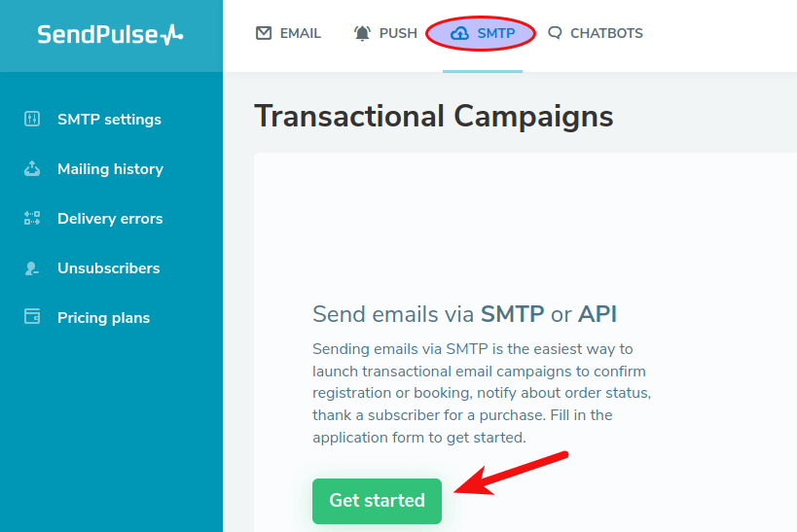Screen dimensions: 797x532
Task: Click the SendPulse logo
Action: point(110,35)
